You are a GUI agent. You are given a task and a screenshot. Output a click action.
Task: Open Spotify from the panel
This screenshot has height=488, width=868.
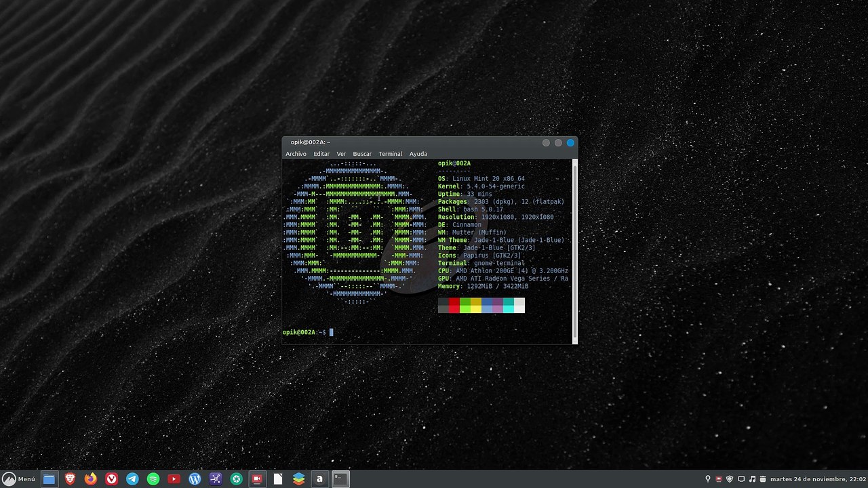(x=153, y=479)
